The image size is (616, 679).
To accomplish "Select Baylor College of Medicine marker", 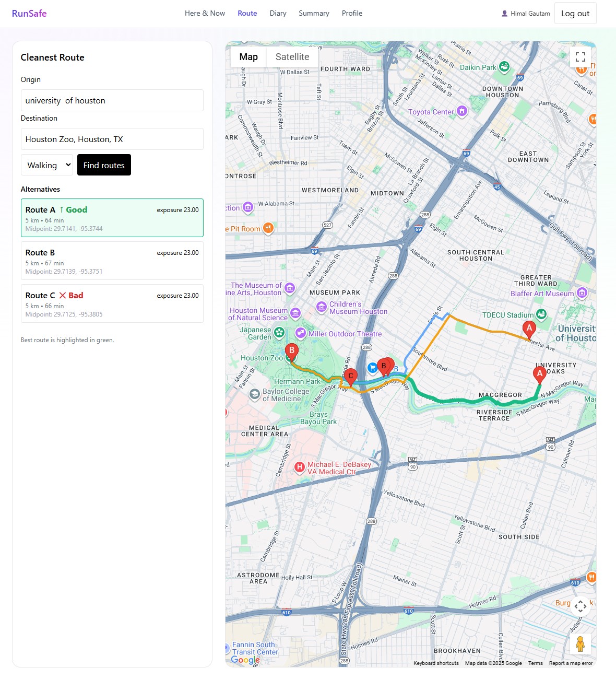I will (x=254, y=394).
